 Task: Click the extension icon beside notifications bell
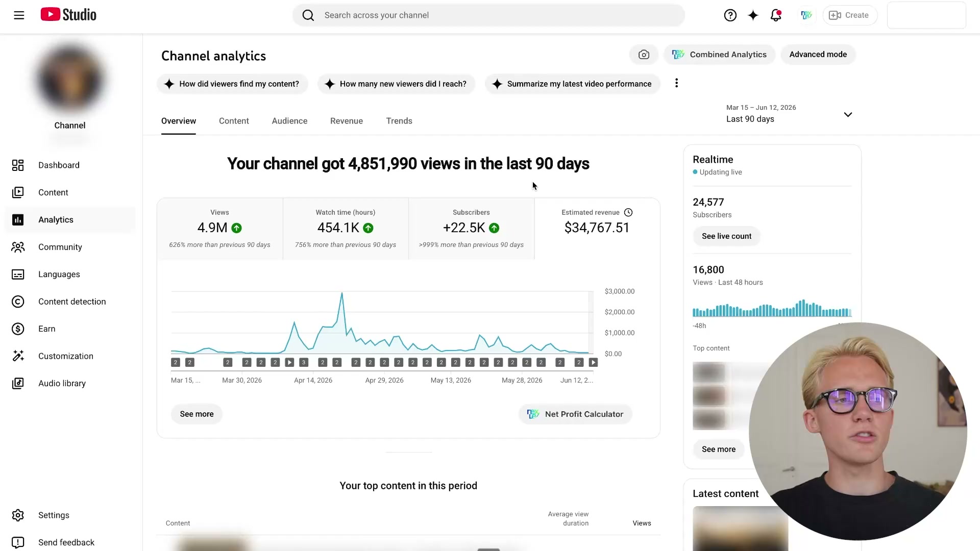(x=806, y=15)
